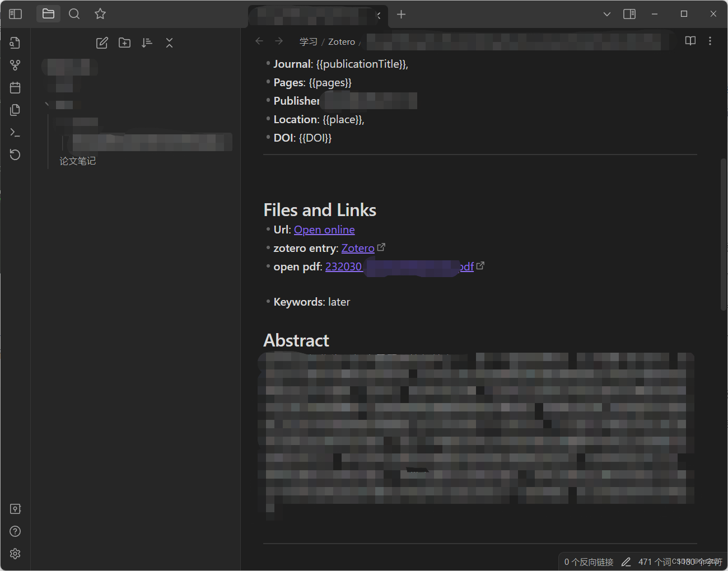The width and height of the screenshot is (728, 571).
Task: Click the Pages: {{pages}} line
Action: tap(312, 82)
